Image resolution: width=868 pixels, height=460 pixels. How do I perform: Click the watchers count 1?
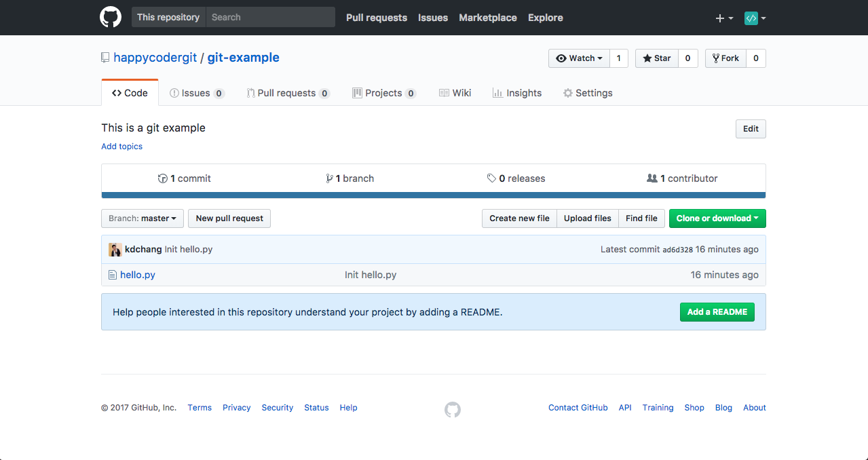click(618, 58)
